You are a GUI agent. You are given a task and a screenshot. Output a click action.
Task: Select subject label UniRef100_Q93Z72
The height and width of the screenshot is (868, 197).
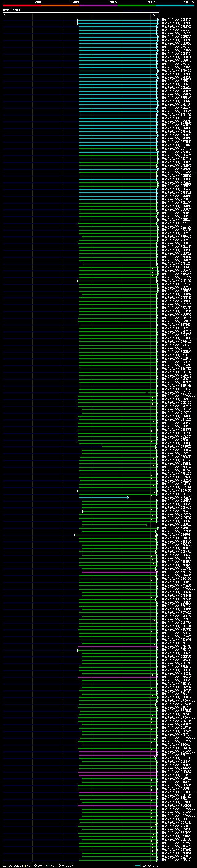click(x=177, y=30)
